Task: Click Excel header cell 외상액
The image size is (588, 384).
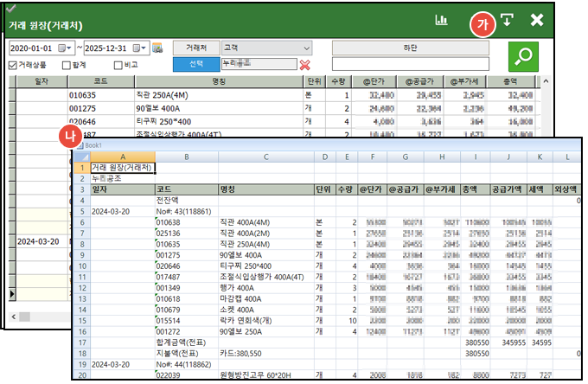Action: [x=566, y=189]
